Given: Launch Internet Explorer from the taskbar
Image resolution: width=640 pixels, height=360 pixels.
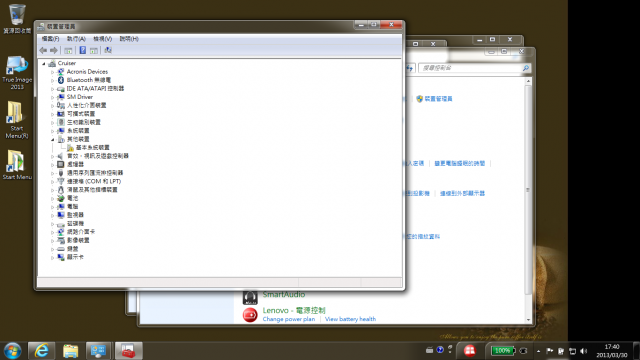Looking at the screenshot, I should tap(41, 351).
